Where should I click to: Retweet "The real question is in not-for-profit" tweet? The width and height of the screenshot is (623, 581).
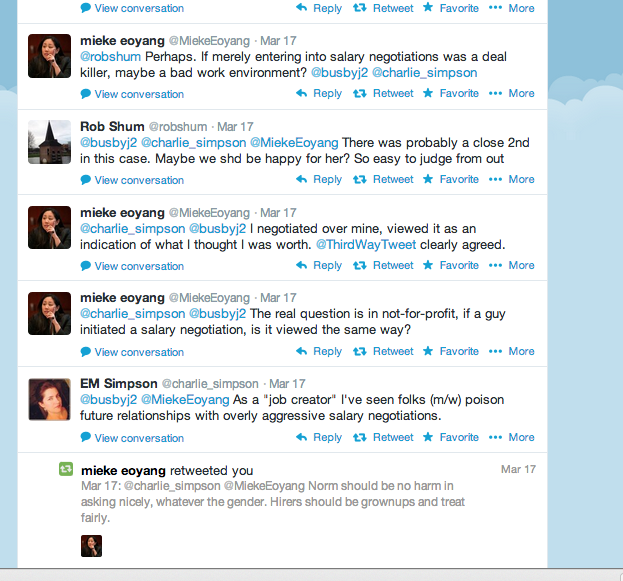click(383, 351)
